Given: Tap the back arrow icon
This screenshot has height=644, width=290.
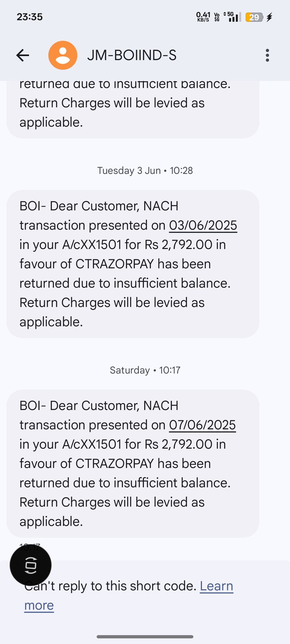Looking at the screenshot, I should (23, 55).
